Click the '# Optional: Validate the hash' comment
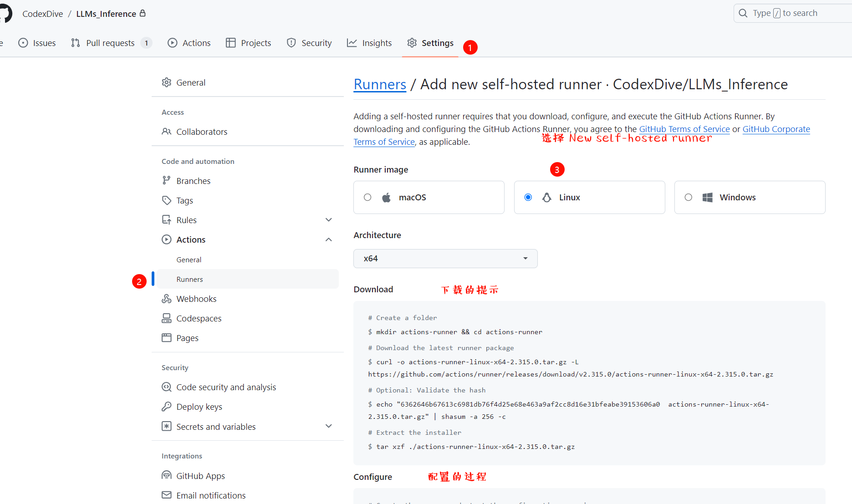 [427, 390]
